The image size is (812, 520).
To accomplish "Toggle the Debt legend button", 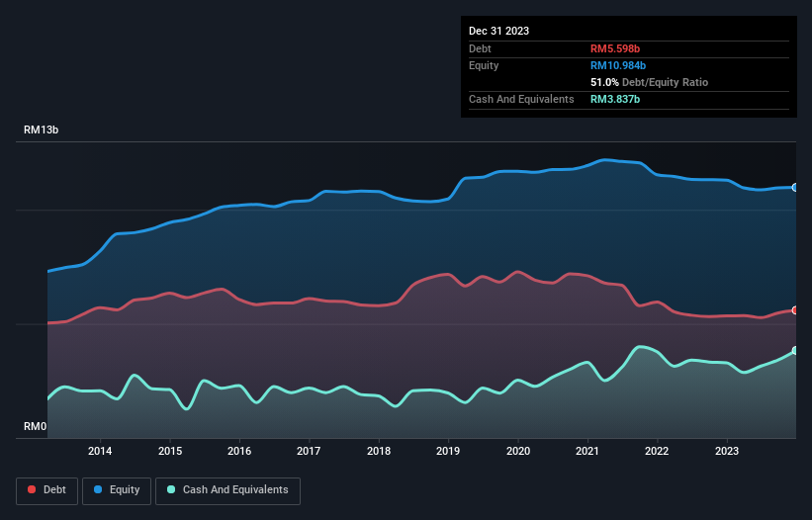I will 47,490.
